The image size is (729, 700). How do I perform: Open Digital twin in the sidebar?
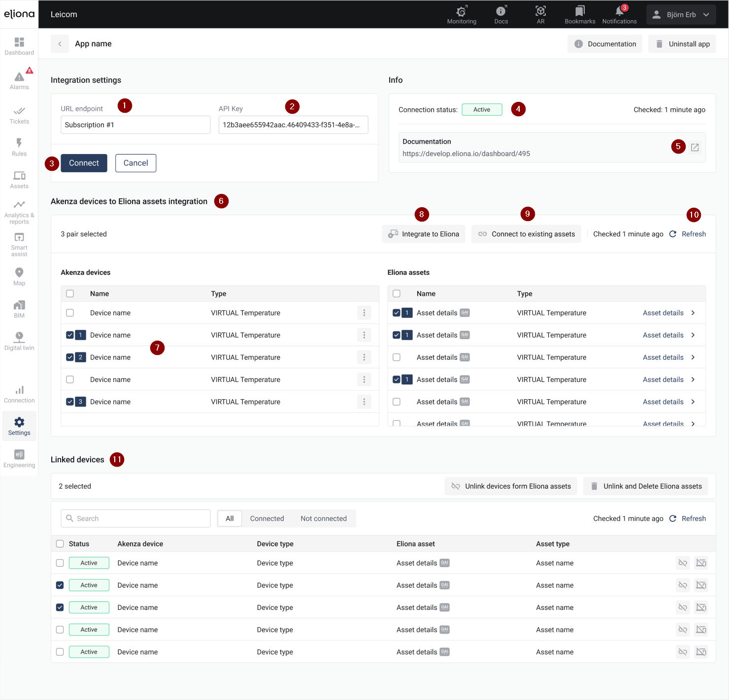pos(19,341)
